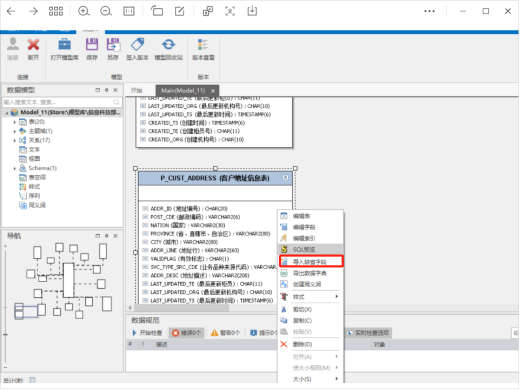Toggle the 警告0个 warnings filter
The width and height of the screenshot is (520, 390).
pyautogui.click(x=226, y=333)
